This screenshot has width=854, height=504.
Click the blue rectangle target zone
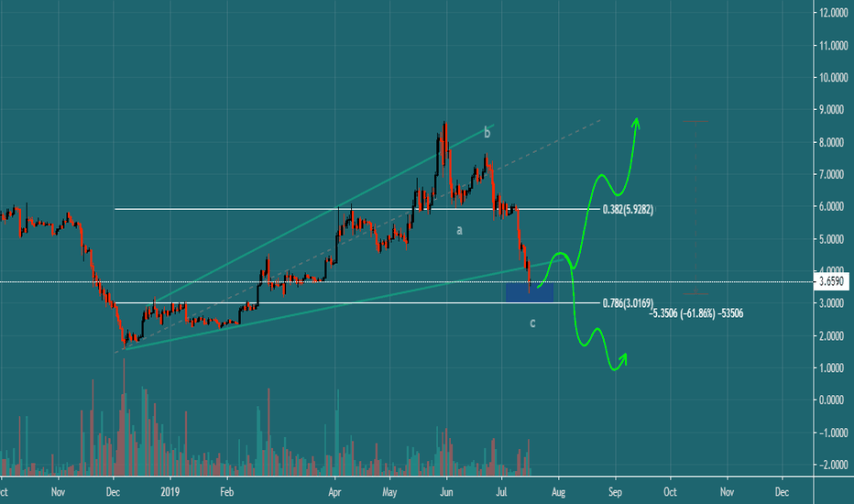pos(530,292)
